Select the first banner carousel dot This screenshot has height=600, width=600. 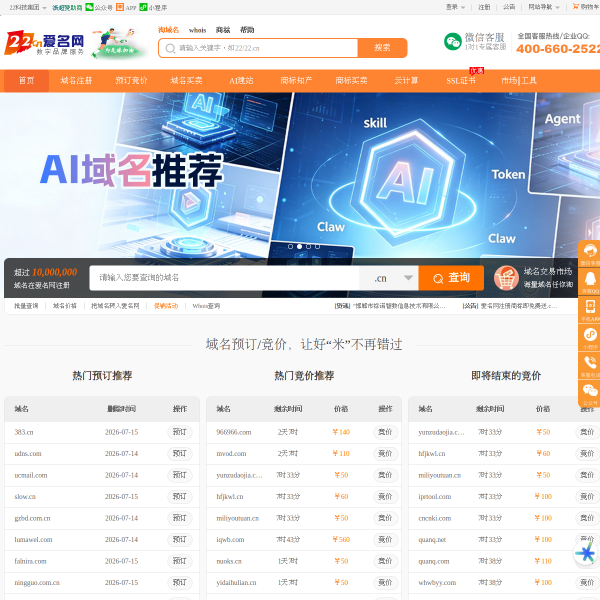pos(290,246)
